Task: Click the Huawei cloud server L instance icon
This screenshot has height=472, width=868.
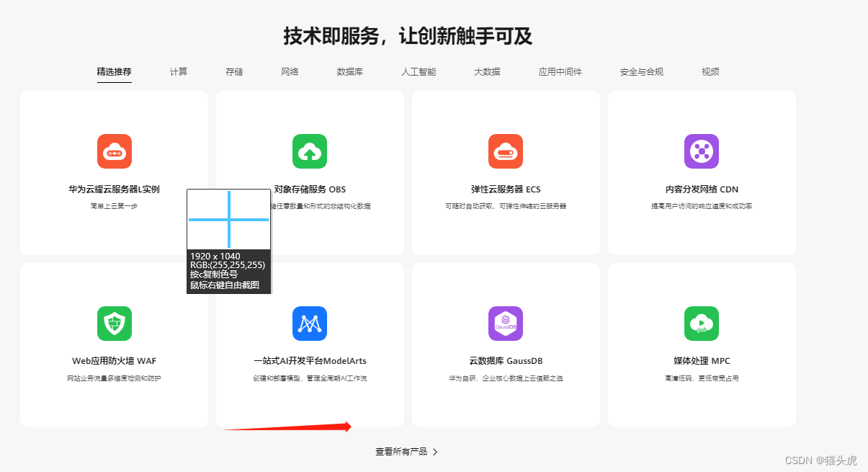Action: (114, 151)
